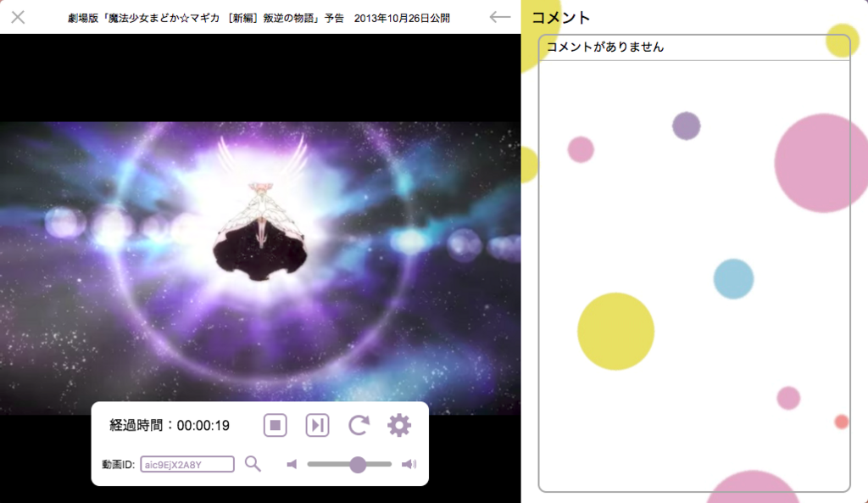Click the コメントがありません text

605,48
